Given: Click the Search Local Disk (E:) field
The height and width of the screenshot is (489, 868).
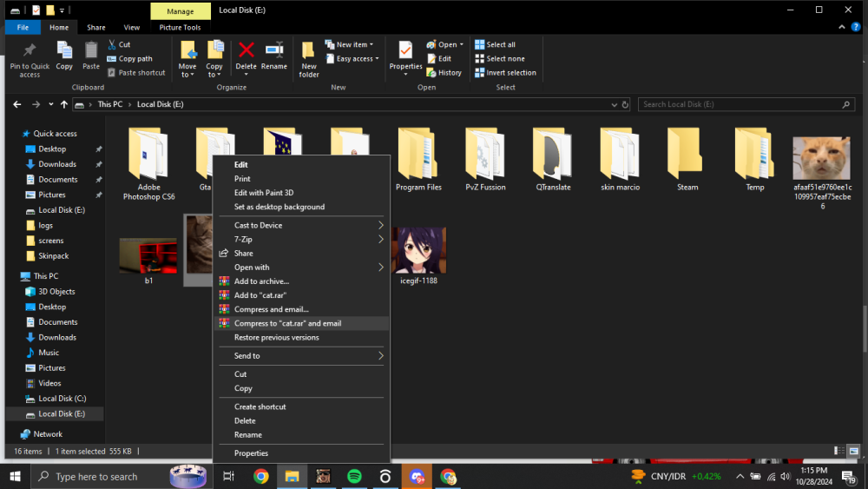Looking at the screenshot, I should pos(746,104).
